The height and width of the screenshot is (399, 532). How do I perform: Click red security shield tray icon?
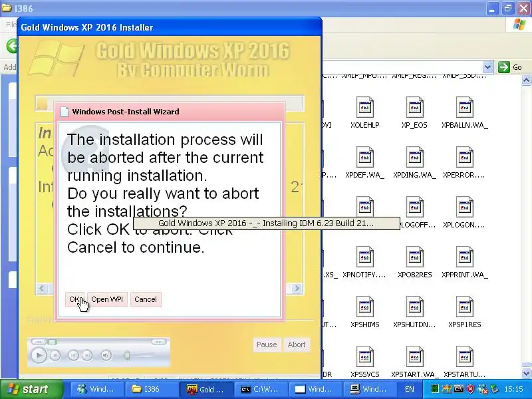(471, 389)
